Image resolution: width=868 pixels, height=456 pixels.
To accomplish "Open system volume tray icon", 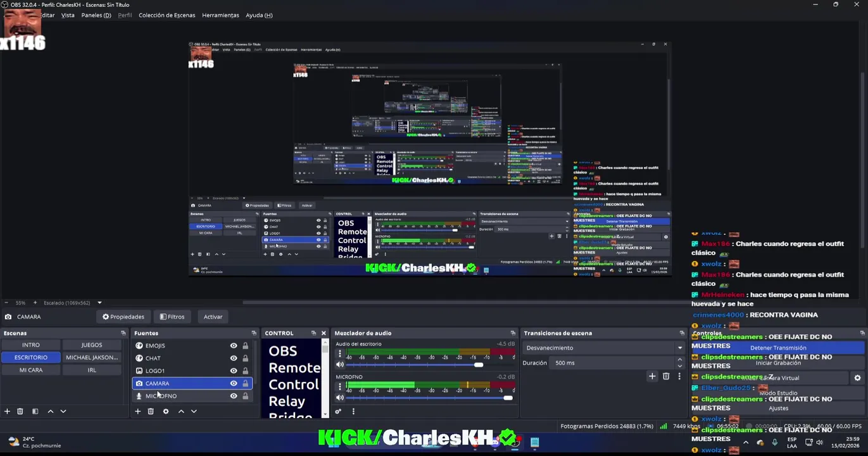I will click(x=819, y=442).
